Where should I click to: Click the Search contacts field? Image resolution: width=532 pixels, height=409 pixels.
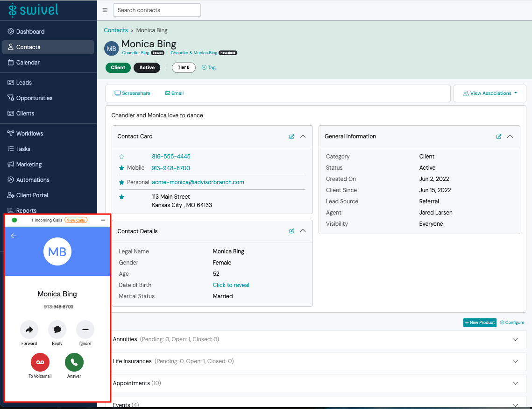pos(157,10)
